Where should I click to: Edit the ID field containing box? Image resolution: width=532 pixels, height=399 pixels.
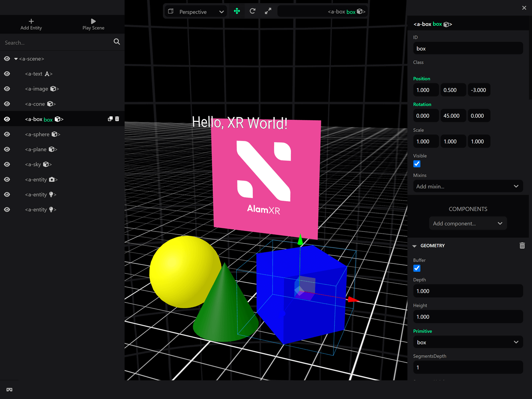468,49
